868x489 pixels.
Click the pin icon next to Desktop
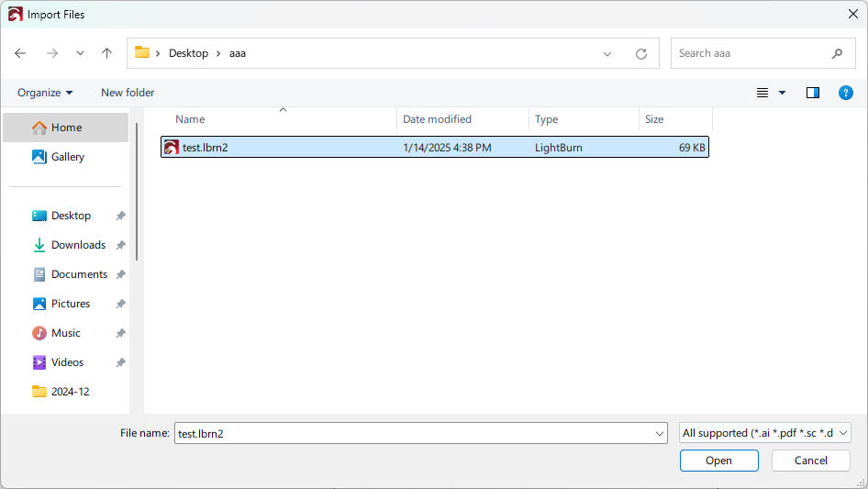[x=120, y=216]
